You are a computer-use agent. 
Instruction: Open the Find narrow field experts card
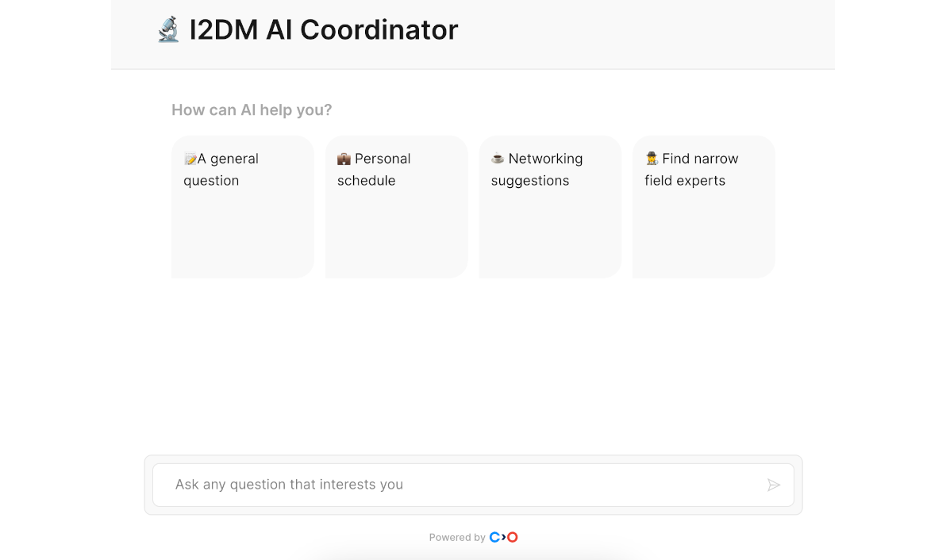coord(703,206)
